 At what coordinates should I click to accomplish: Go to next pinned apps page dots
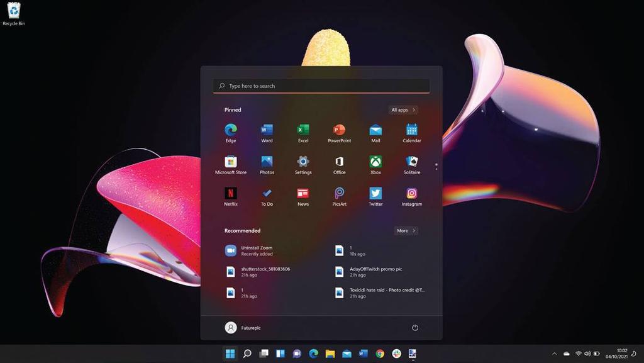436,166
